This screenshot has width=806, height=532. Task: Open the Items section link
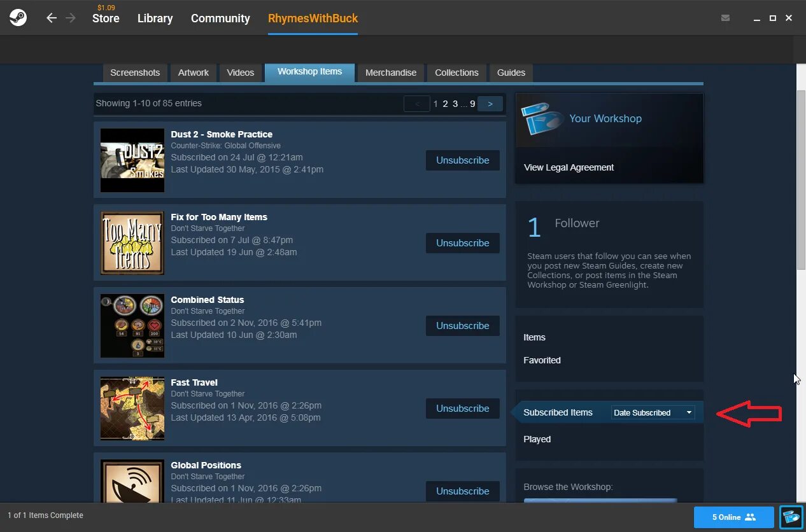[535, 337]
